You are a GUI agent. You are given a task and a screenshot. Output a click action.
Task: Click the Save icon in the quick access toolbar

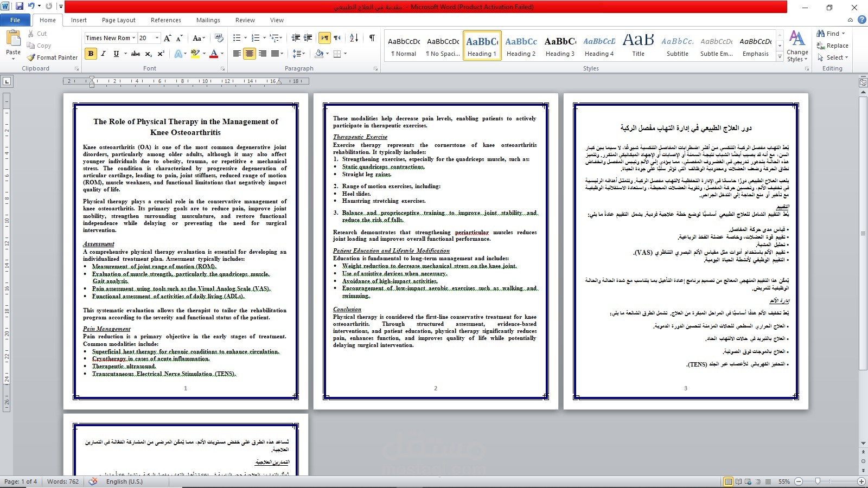[x=20, y=7]
